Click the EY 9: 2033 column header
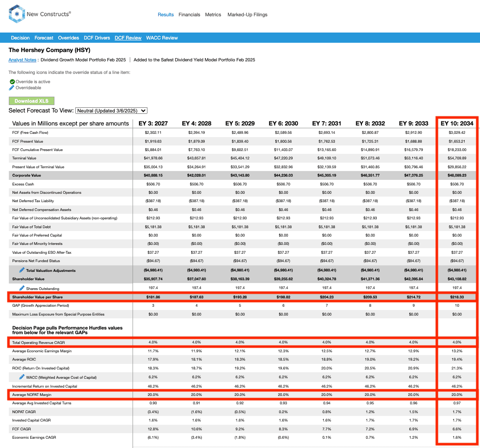This screenshot has width=480, height=448. click(x=413, y=124)
